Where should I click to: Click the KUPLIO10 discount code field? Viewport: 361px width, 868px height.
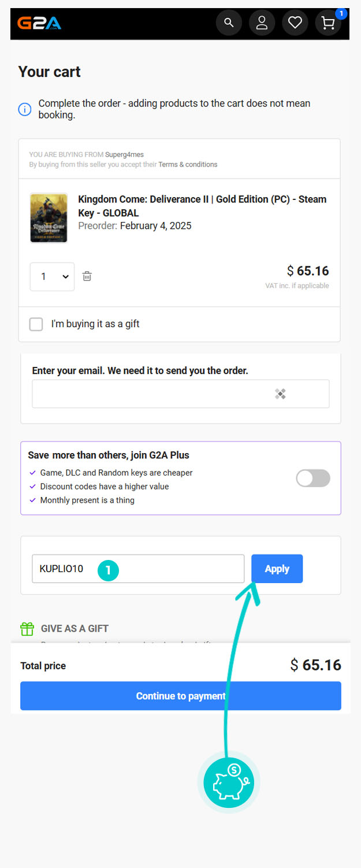(x=138, y=569)
